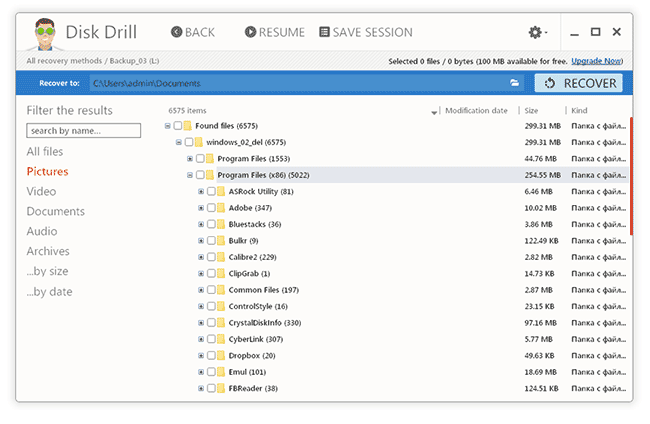Expand the Emul folder node
The width and height of the screenshot is (650, 424).
201,372
